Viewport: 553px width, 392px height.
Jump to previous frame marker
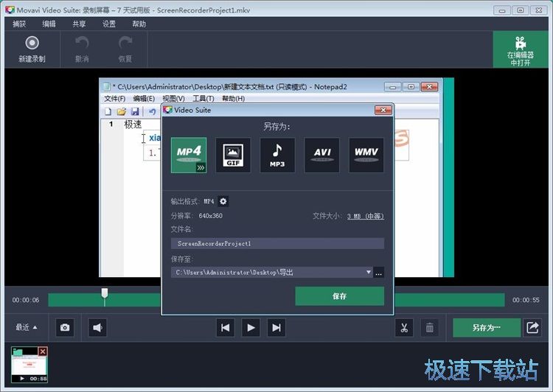[225, 328]
